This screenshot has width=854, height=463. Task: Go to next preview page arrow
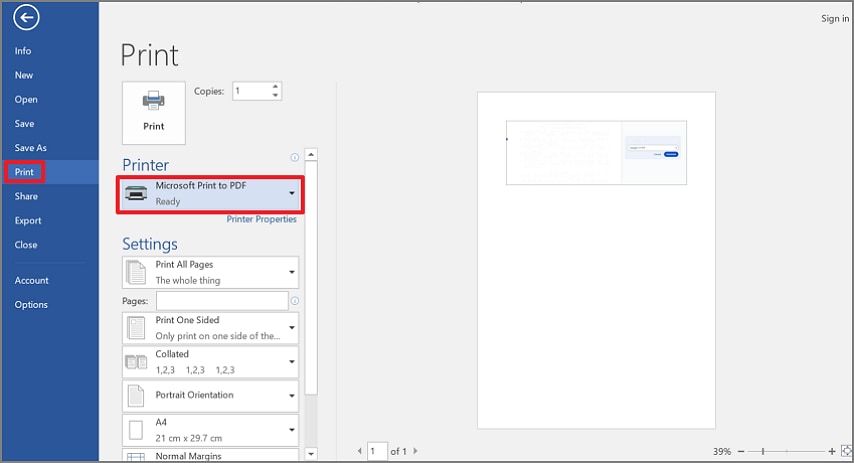click(x=416, y=451)
